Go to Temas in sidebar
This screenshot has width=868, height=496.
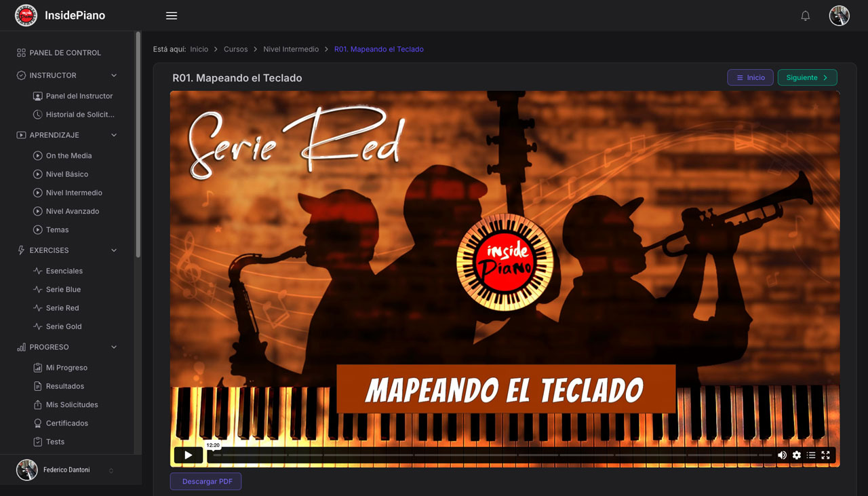57,230
